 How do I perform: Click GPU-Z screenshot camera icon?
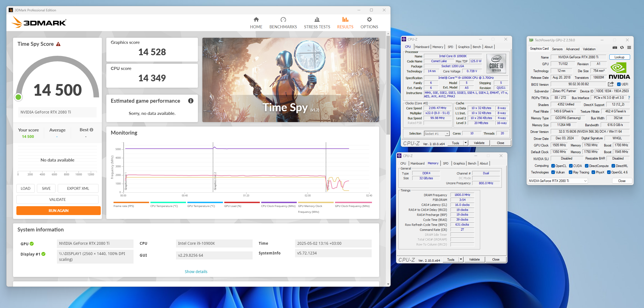tap(615, 47)
